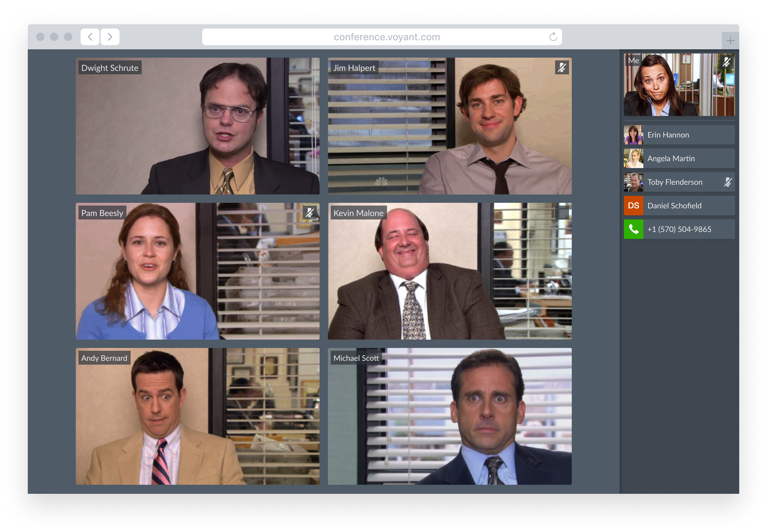The height and width of the screenshot is (532, 767).
Task: Click the browser forward arrow button
Action: click(110, 37)
